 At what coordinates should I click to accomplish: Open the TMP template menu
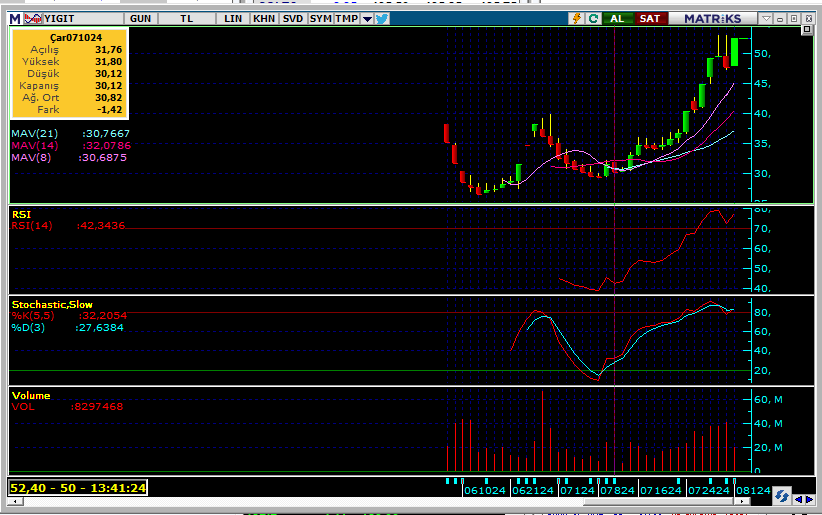[x=346, y=18]
